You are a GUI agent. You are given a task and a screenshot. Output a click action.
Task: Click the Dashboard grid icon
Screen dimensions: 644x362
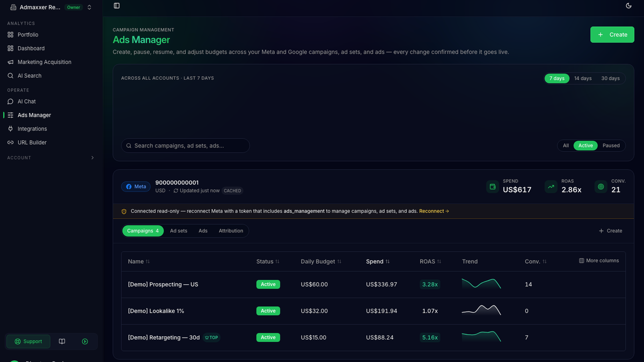pyautogui.click(x=11, y=48)
